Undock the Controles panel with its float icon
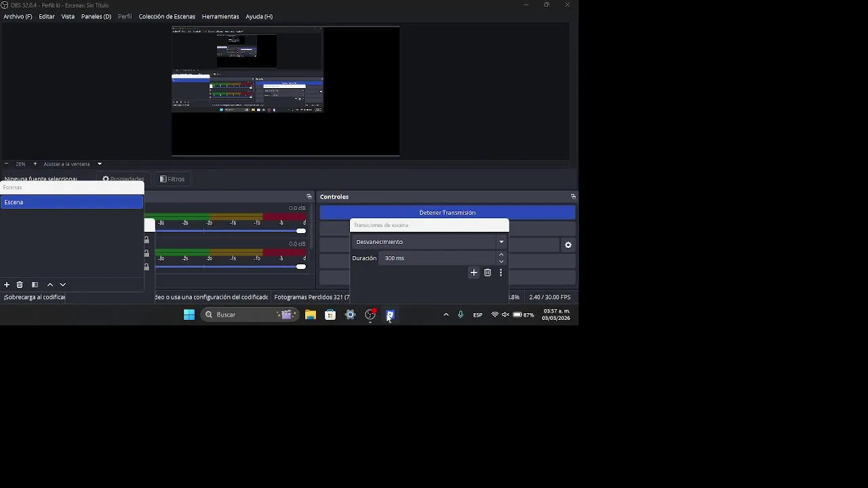The height and width of the screenshot is (488, 868). tap(573, 197)
